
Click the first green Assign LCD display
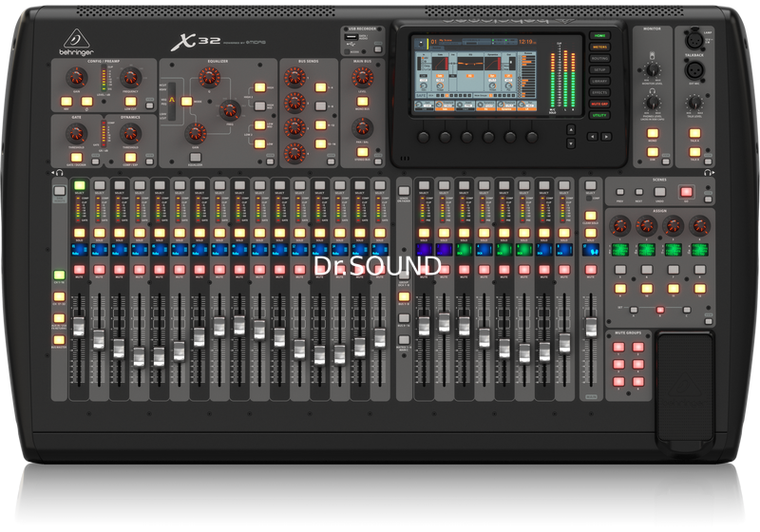[620, 250]
